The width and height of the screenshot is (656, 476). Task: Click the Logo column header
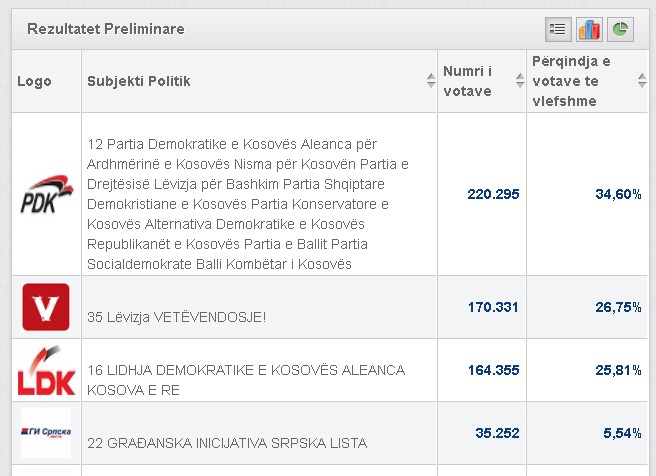[35, 81]
